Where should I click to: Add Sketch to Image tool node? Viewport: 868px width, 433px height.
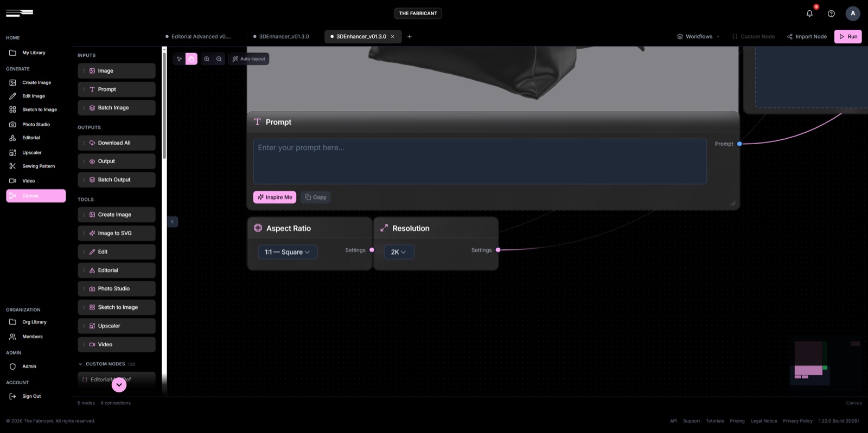(x=117, y=307)
